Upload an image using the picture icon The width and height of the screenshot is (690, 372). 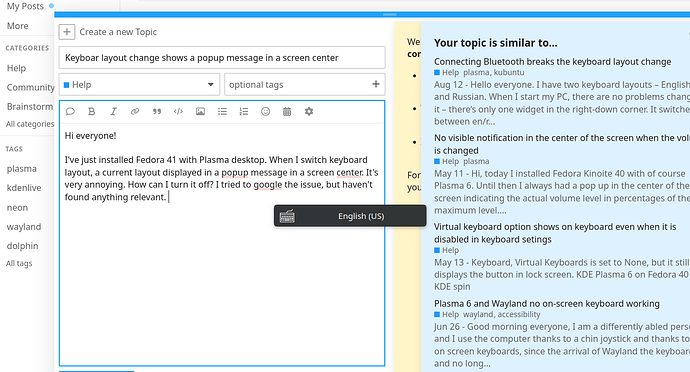(x=200, y=111)
